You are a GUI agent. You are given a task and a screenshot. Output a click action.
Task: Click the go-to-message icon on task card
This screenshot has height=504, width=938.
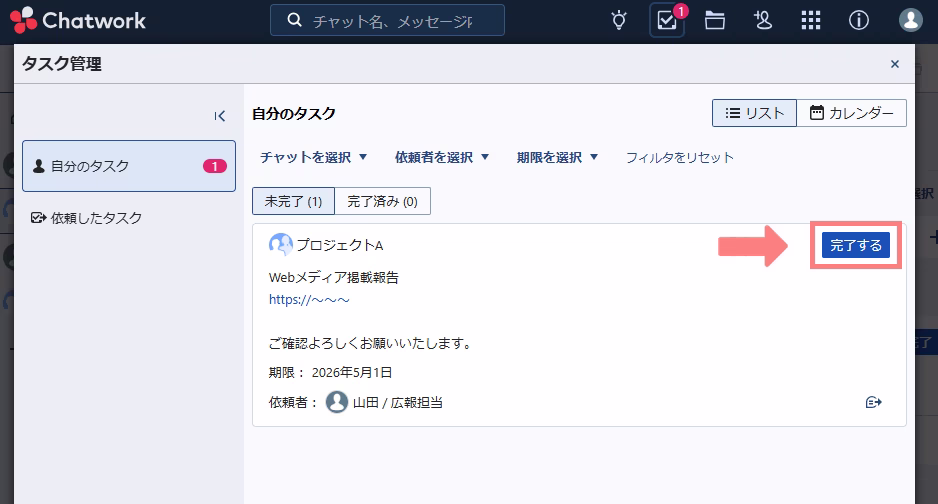pos(873,402)
